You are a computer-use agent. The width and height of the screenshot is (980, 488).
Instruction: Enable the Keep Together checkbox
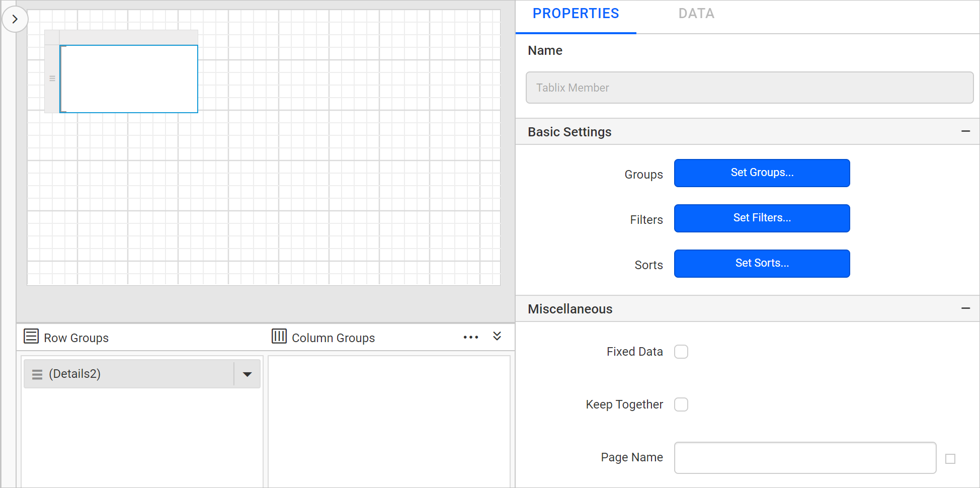(x=681, y=404)
